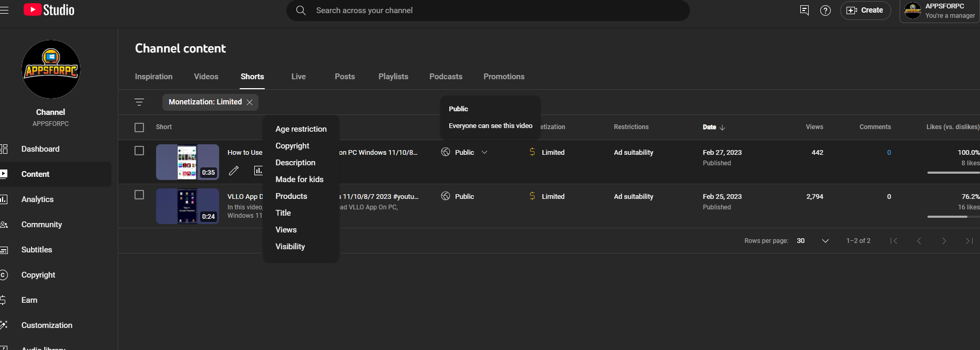Open the hamburger navigation menu
This screenshot has width=980, height=350.
[x=4, y=10]
